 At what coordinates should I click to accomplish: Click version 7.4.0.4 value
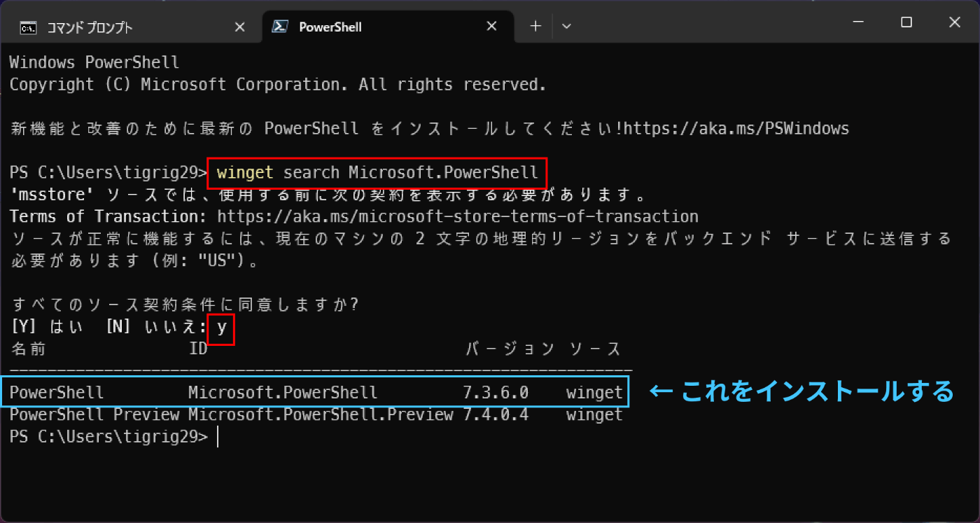pos(496,414)
